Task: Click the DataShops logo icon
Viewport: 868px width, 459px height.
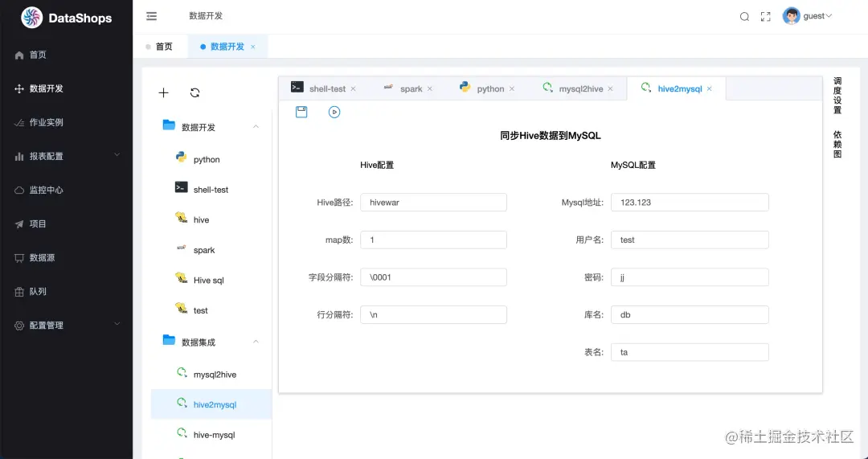Action: 31,18
